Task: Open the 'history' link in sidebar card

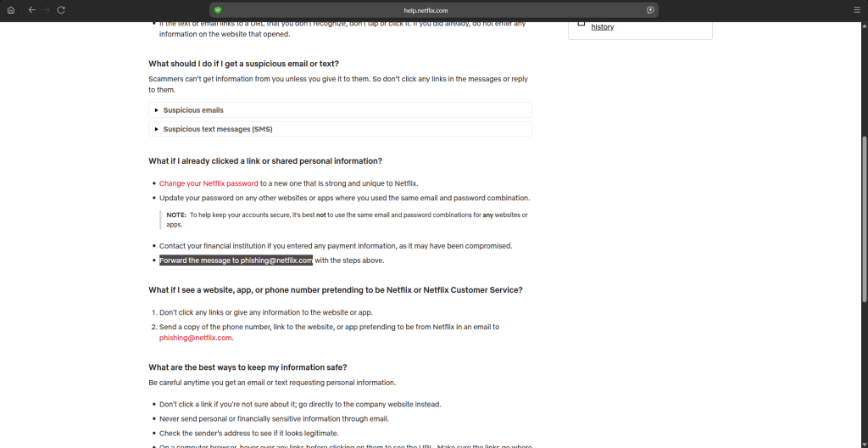Action: (603, 27)
